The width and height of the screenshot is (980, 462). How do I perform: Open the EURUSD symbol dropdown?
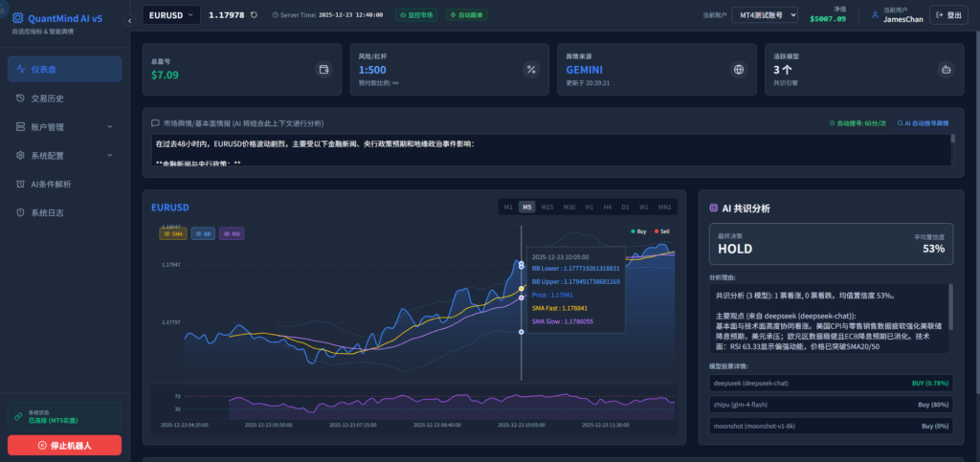[171, 14]
